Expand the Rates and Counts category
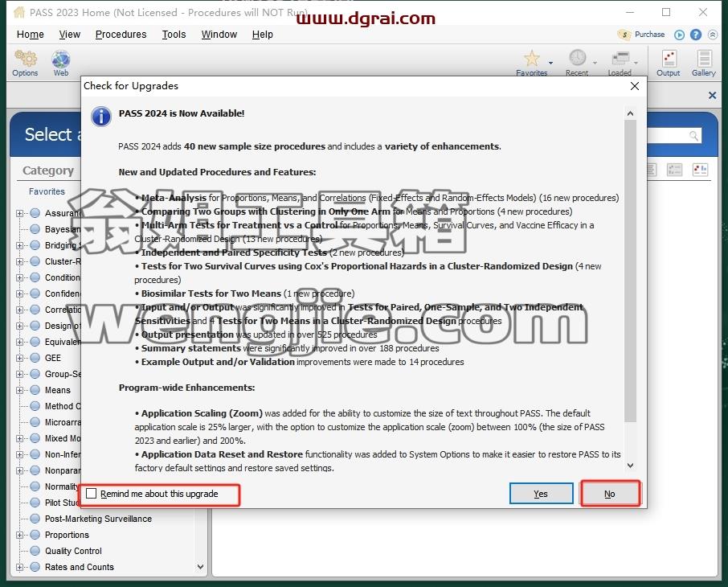This screenshot has height=587, width=728. 19,567
